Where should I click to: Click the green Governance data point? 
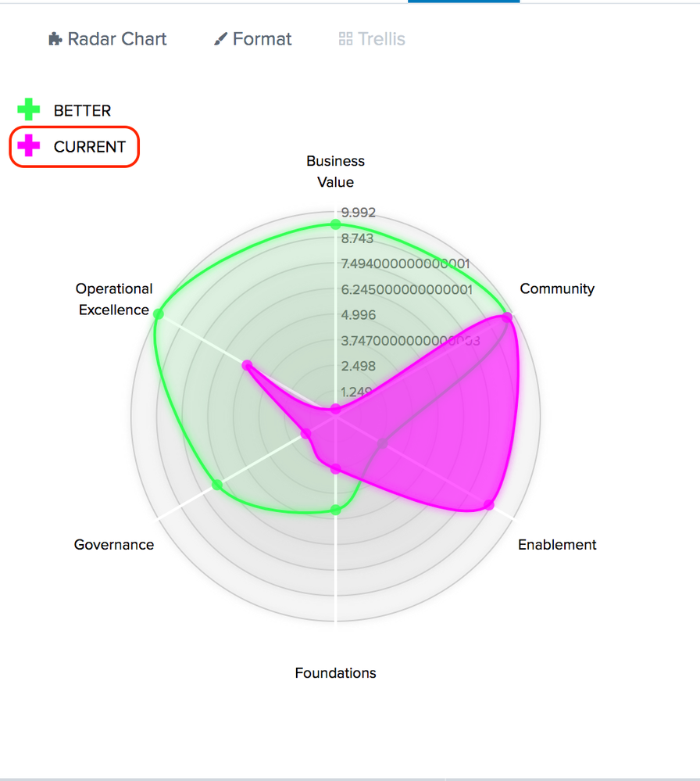217,485
